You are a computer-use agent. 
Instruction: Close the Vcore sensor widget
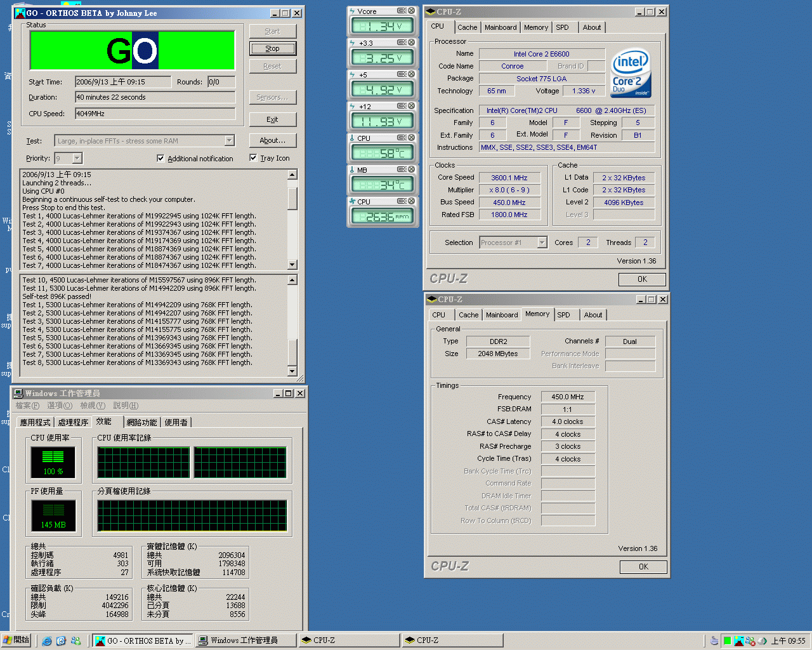411,11
